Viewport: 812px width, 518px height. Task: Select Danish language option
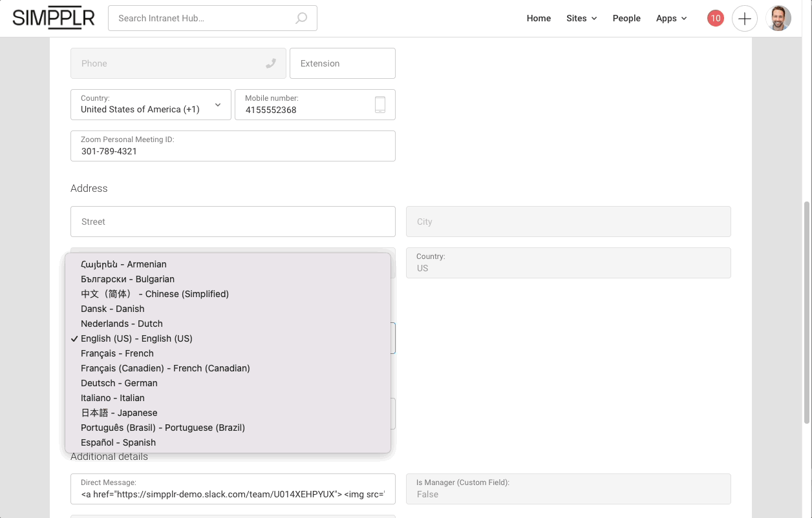[x=228, y=309]
